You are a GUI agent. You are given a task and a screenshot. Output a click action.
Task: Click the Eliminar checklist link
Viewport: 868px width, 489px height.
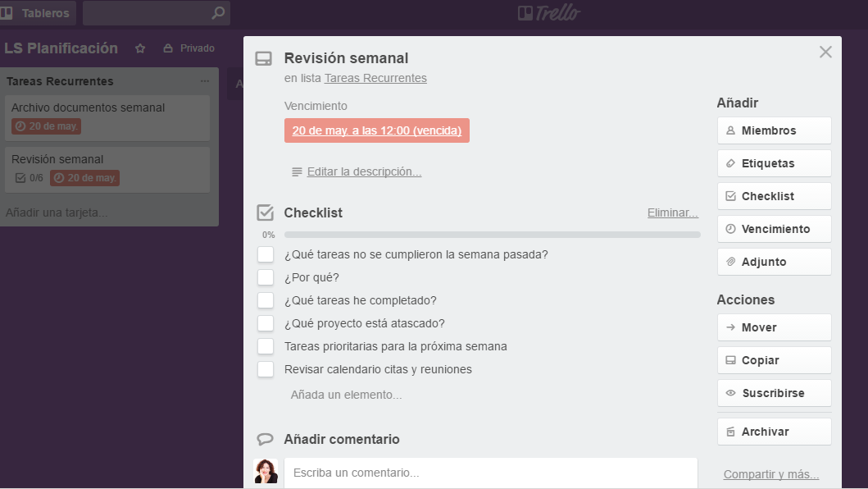[672, 213]
